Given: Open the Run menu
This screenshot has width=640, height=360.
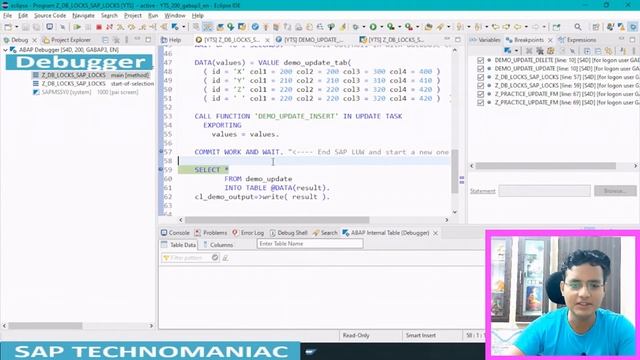Looking at the screenshot, I should click(153, 16).
